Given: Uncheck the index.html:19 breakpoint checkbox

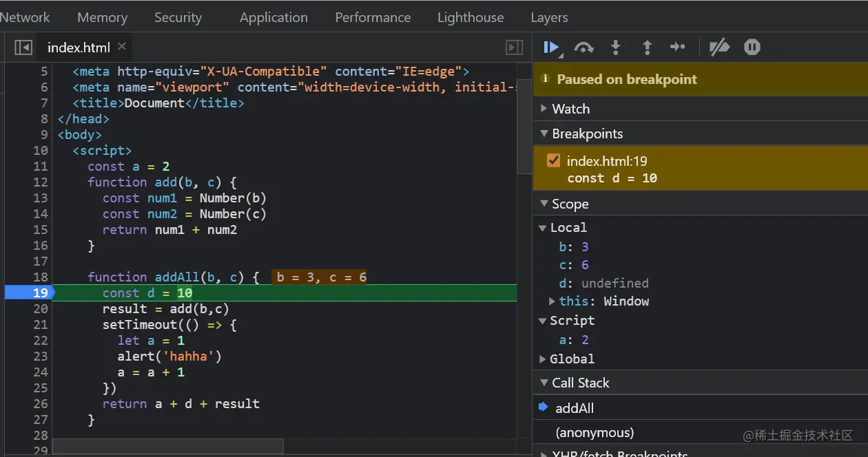Looking at the screenshot, I should coord(553,160).
